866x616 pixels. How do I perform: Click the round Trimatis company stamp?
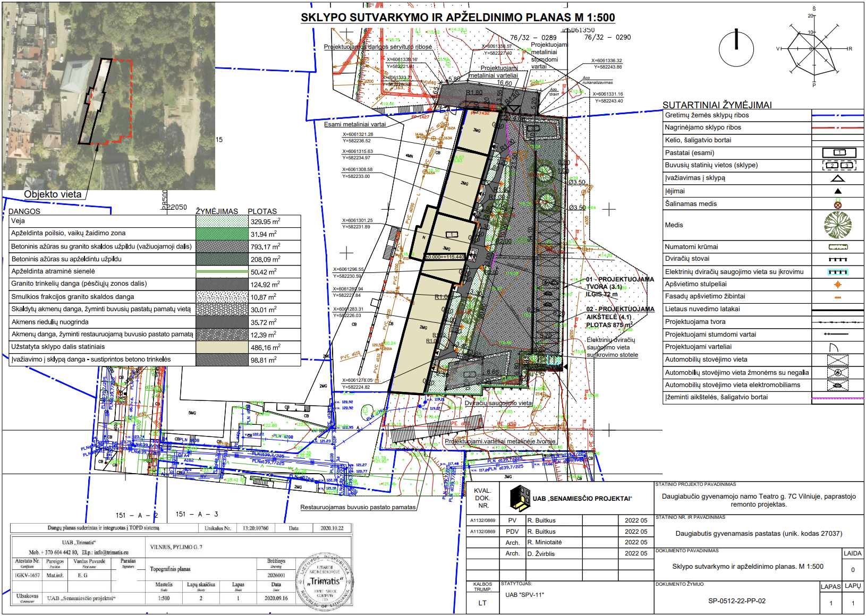click(324, 581)
